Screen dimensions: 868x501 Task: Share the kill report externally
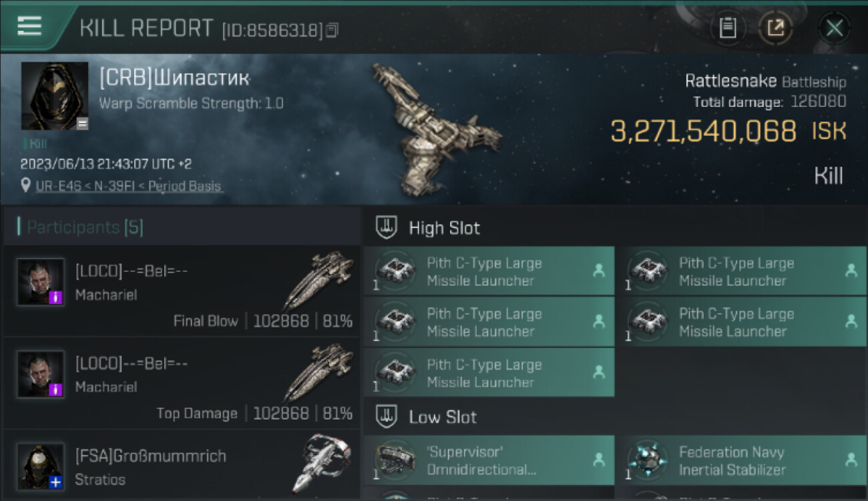coord(775,28)
